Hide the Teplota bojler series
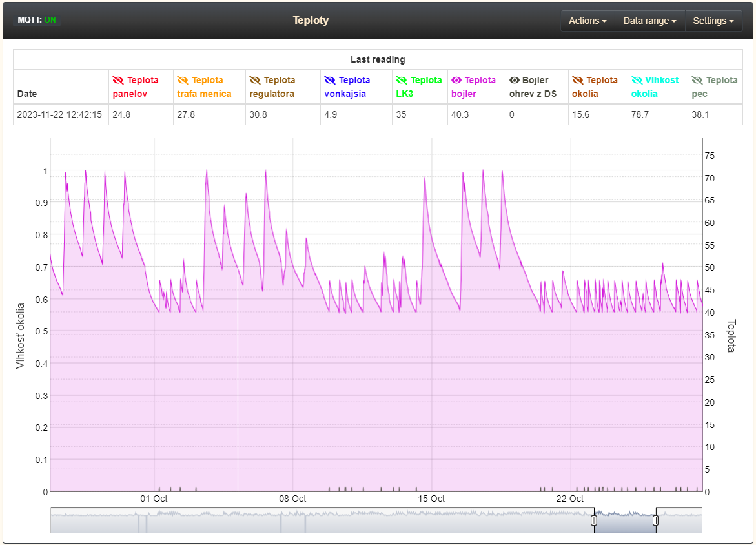 (x=456, y=81)
